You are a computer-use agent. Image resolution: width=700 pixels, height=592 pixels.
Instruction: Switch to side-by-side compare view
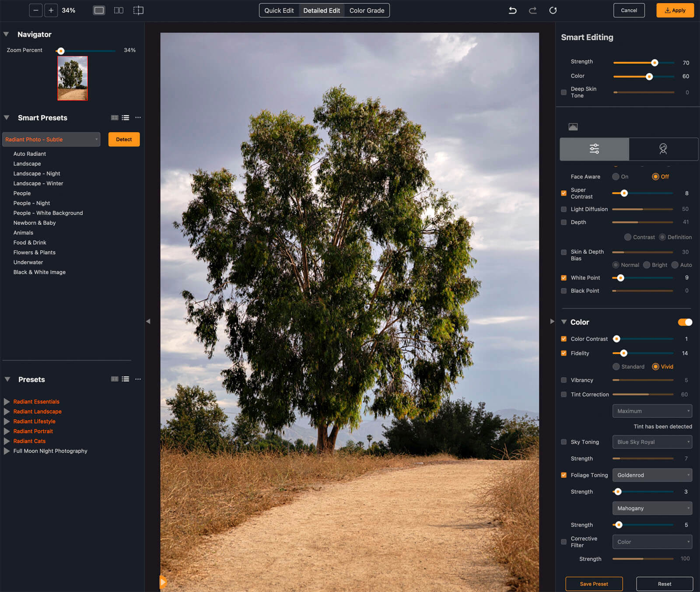[119, 10]
